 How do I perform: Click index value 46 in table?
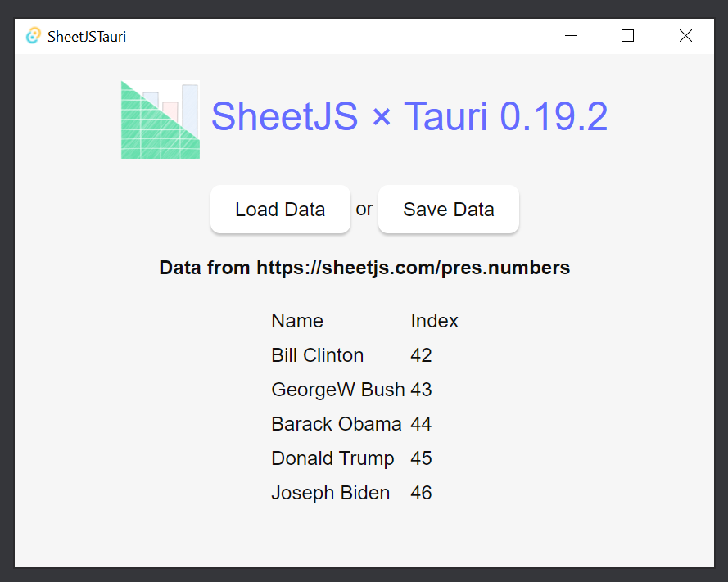coord(421,493)
